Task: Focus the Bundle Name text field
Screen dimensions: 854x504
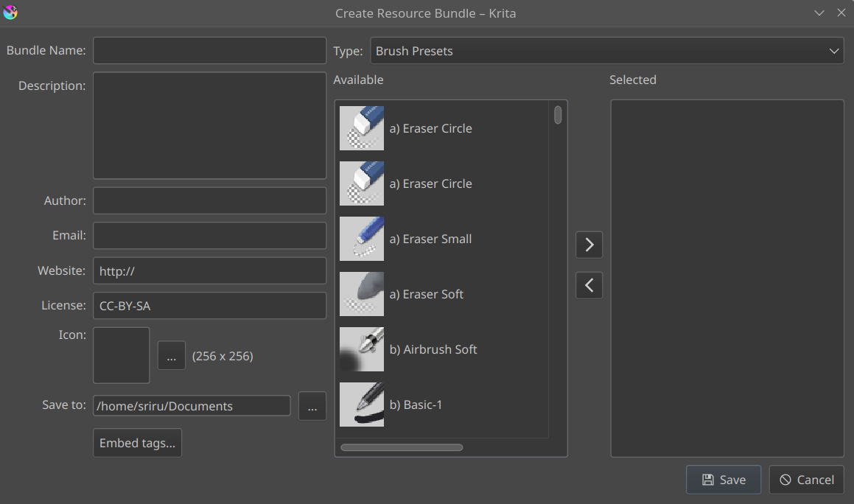Action: 209,51
